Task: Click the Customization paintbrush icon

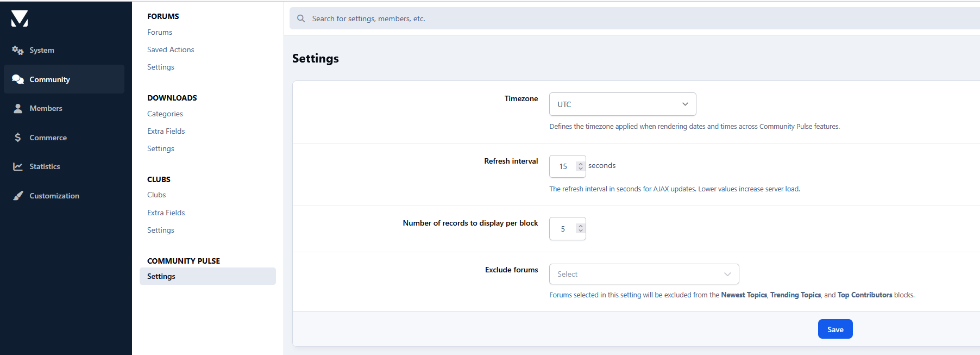Action: 18,196
